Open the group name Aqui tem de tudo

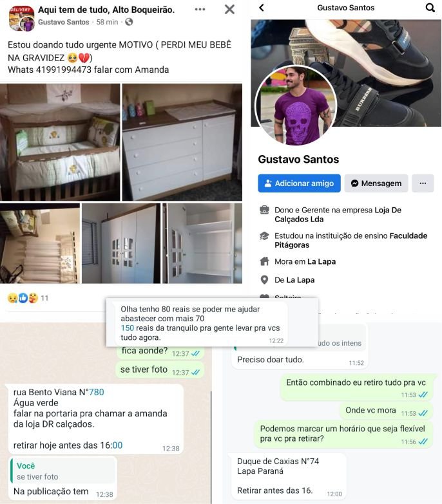pyautogui.click(x=106, y=10)
